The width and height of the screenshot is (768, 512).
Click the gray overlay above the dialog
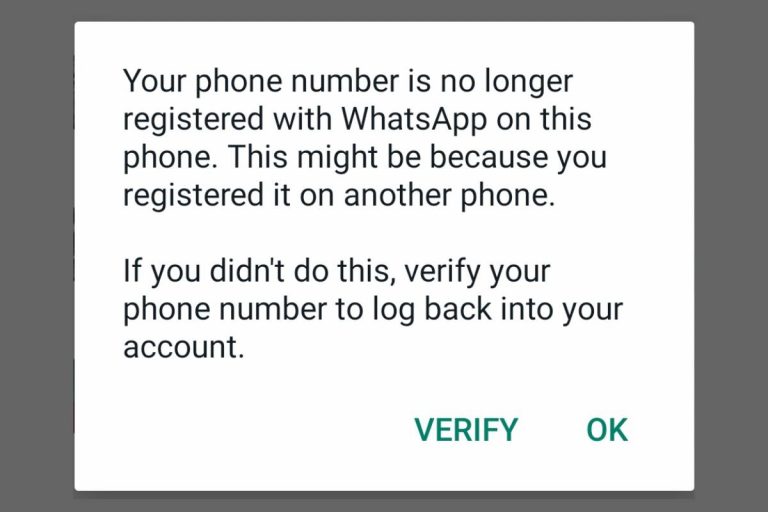(x=384, y=10)
